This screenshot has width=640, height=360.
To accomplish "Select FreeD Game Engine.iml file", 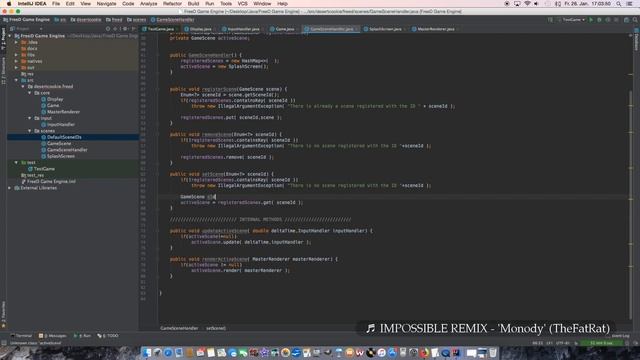I will click(48, 181).
